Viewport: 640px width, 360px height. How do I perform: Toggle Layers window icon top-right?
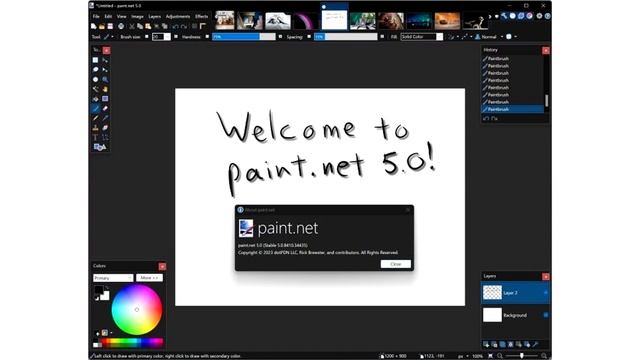coord(521,16)
